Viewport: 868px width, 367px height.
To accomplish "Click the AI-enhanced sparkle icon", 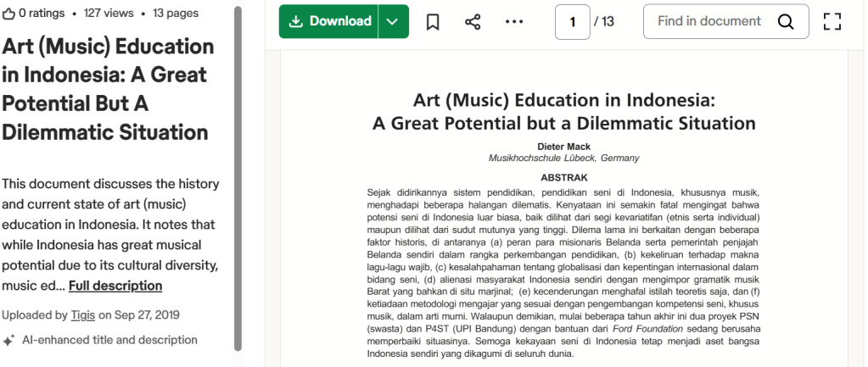I will point(8,340).
